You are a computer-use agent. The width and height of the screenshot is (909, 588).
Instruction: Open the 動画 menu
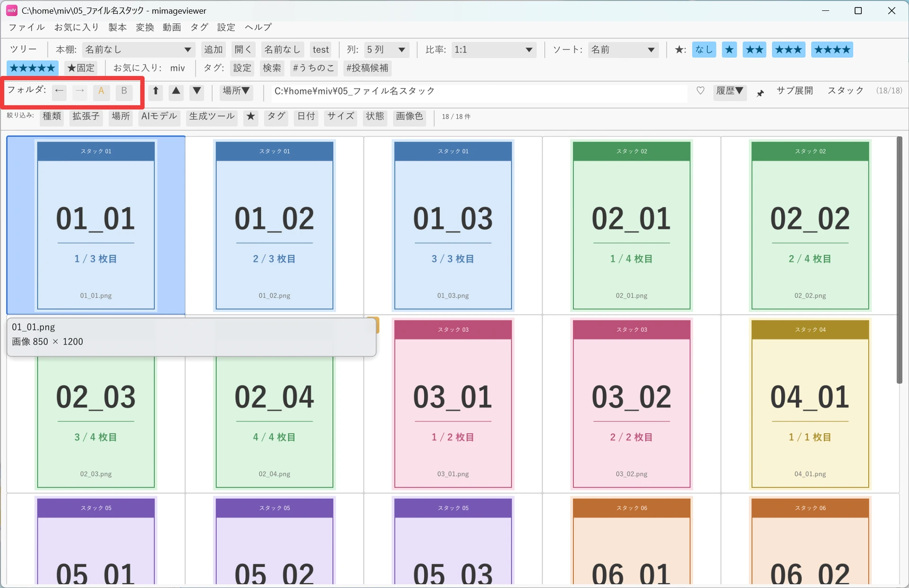[x=172, y=27]
